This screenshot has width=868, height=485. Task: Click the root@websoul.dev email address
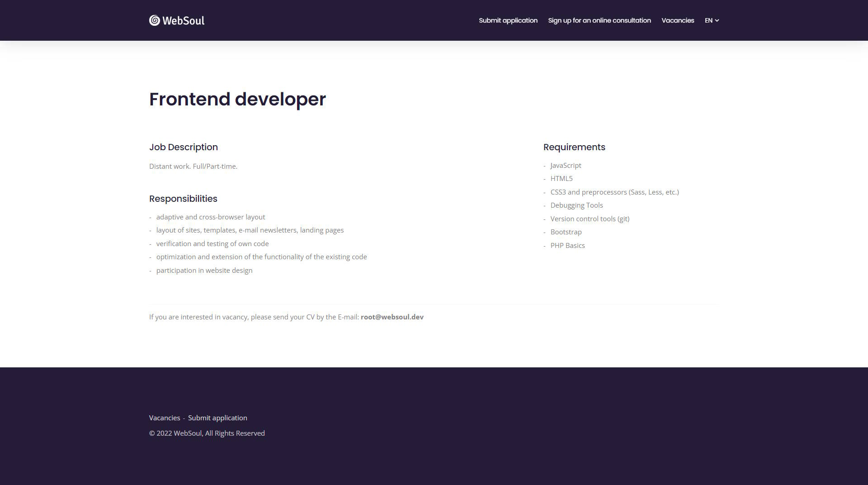pos(392,317)
